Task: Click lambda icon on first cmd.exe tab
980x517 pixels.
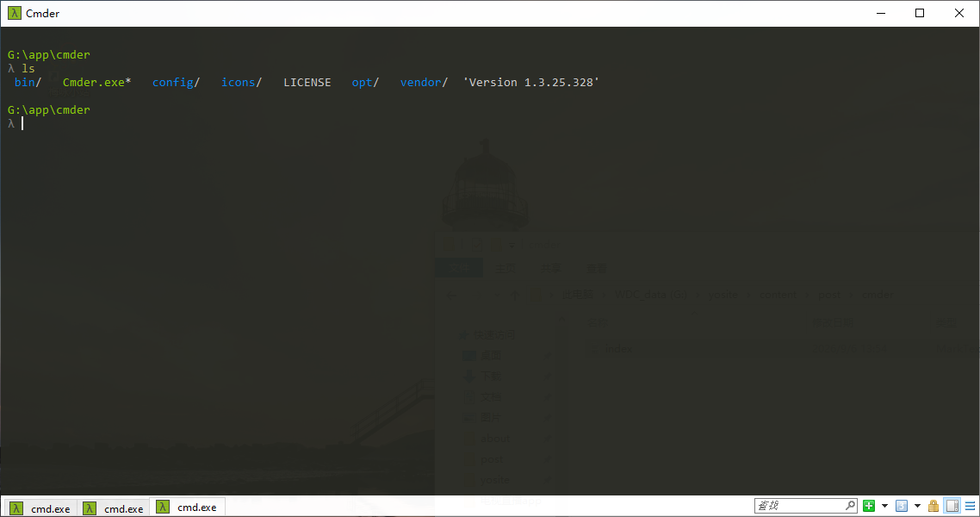Action: (17, 508)
